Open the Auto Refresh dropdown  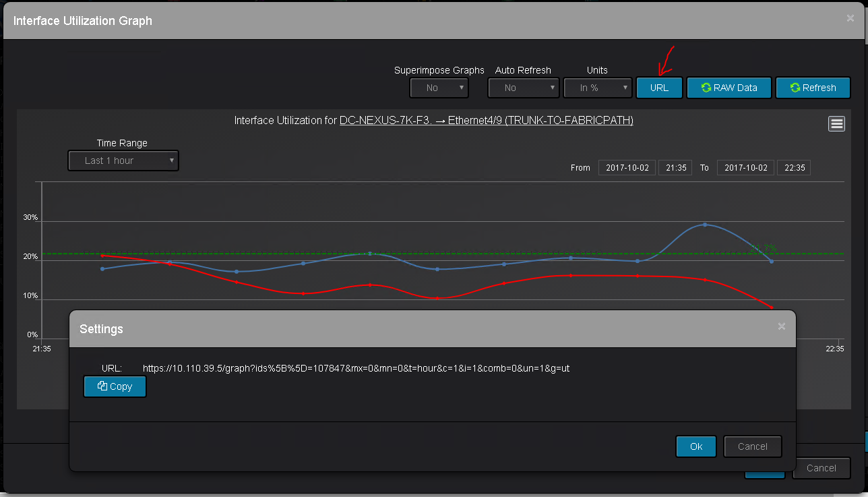[x=524, y=88]
